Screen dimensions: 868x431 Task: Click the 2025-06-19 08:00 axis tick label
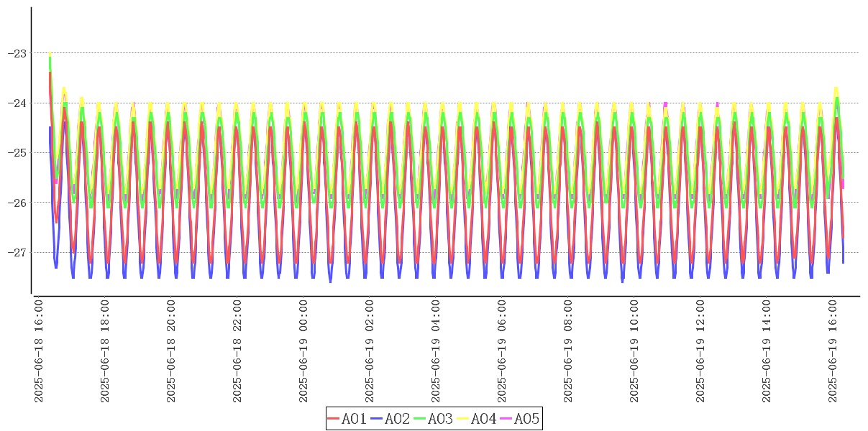click(568, 351)
